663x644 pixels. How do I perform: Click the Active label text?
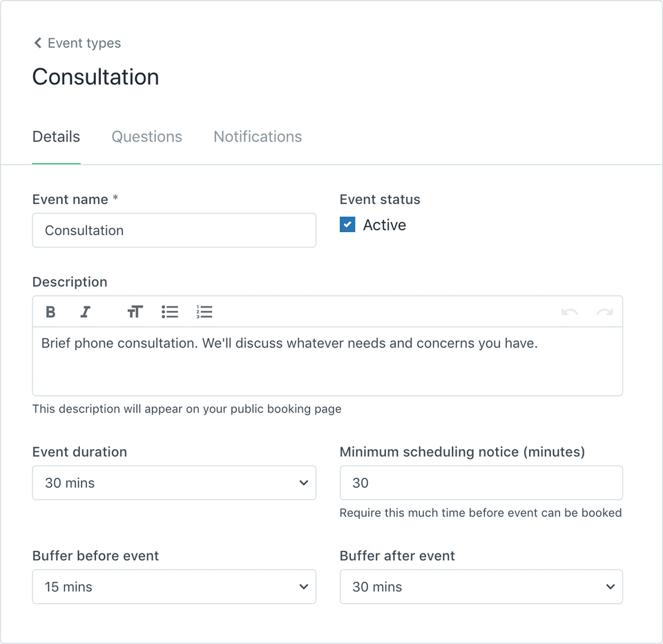(385, 225)
